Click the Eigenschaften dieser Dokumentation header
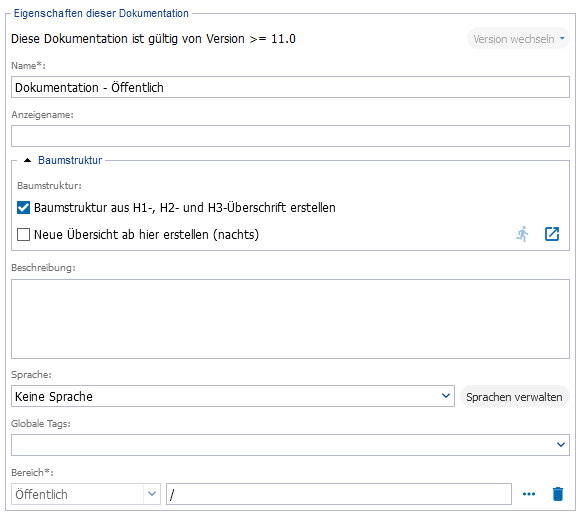576x514 pixels. point(101,14)
